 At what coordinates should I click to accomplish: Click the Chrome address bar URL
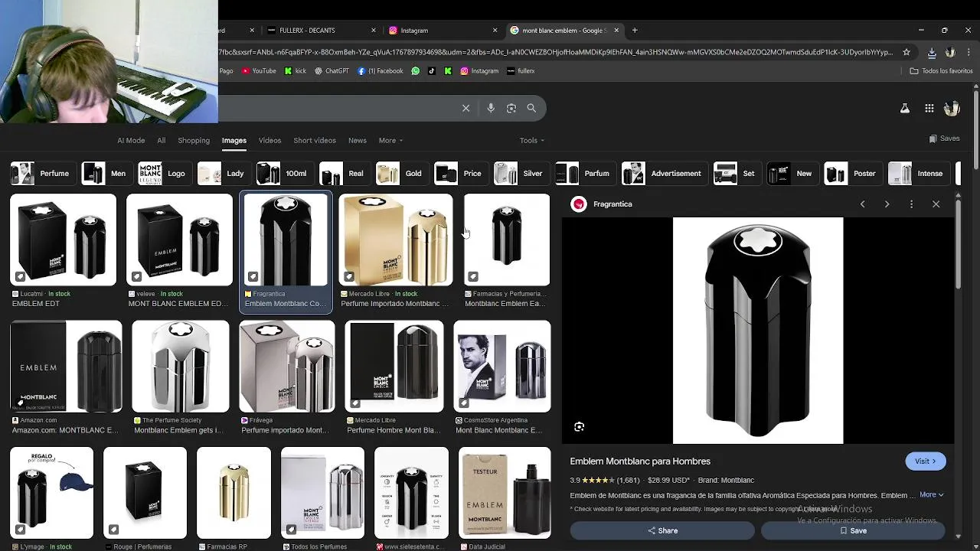pyautogui.click(x=555, y=52)
